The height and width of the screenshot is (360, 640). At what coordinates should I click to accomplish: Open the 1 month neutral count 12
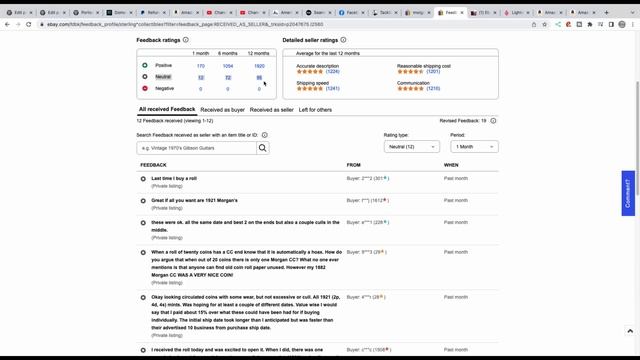201,77
